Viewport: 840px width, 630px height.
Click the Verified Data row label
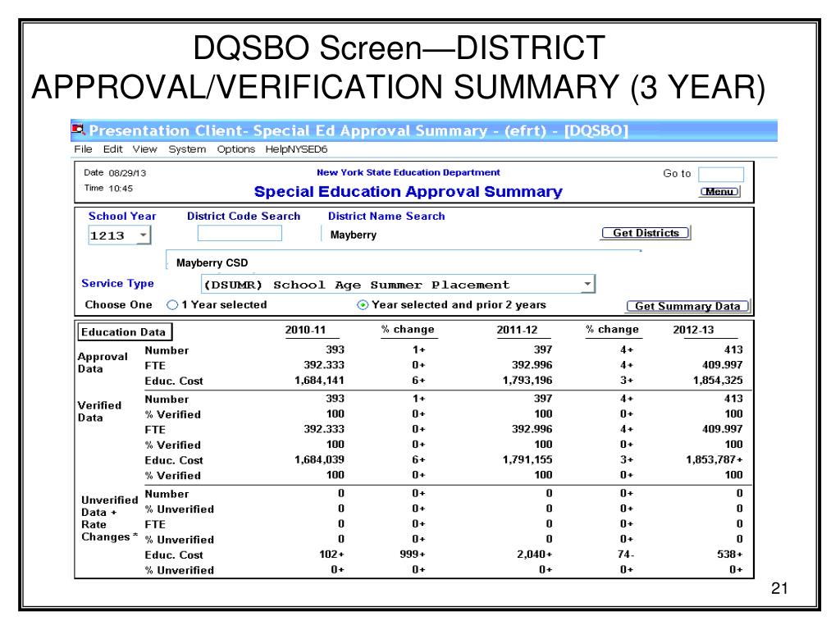coord(99,412)
